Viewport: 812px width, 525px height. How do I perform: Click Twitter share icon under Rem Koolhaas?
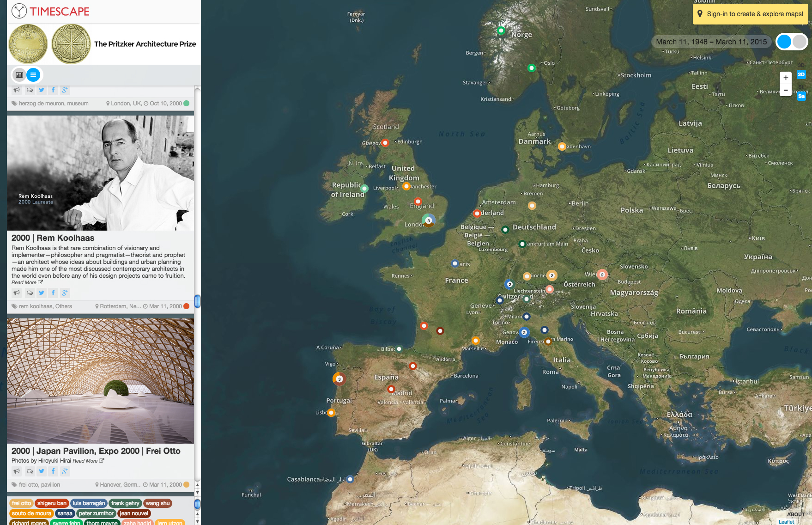coord(42,293)
